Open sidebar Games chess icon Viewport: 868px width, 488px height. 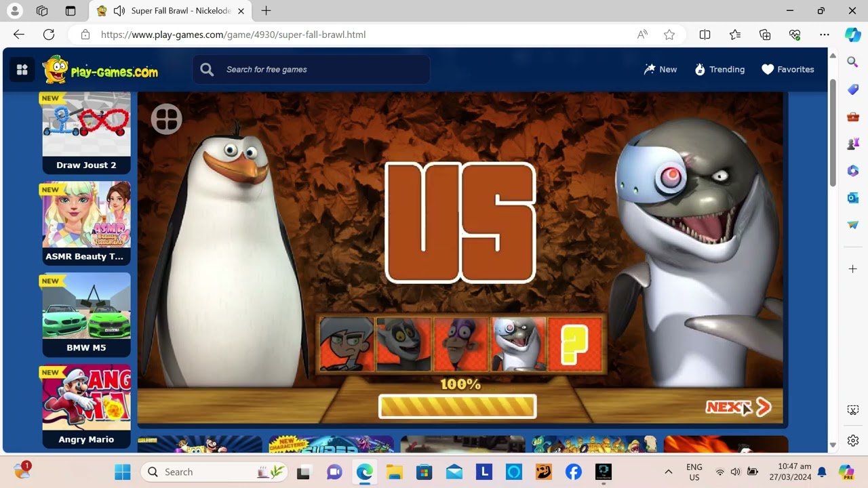click(x=853, y=144)
